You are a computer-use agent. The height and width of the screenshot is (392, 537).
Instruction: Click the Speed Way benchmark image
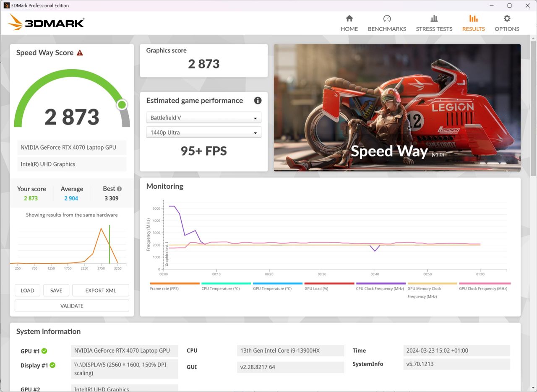pos(397,108)
